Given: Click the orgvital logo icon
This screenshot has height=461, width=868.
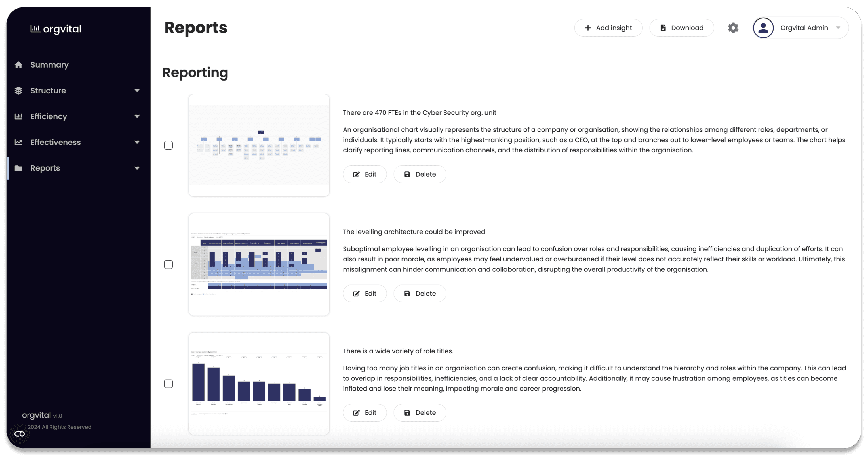Looking at the screenshot, I should click(35, 29).
